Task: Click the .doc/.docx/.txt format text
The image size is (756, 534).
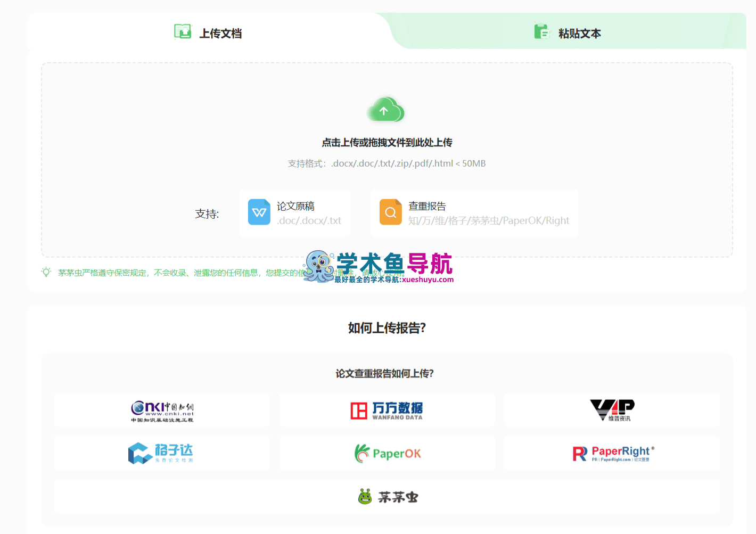Action: [x=309, y=220]
